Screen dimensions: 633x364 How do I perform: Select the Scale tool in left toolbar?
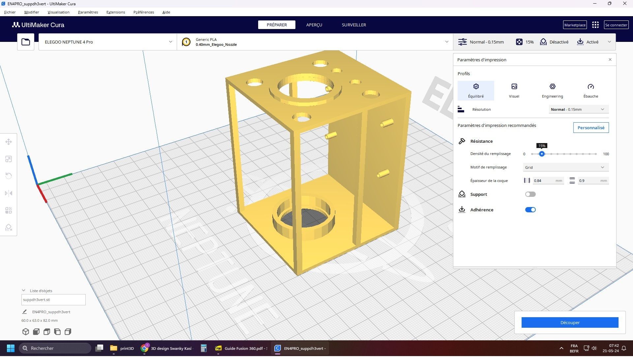(9, 159)
